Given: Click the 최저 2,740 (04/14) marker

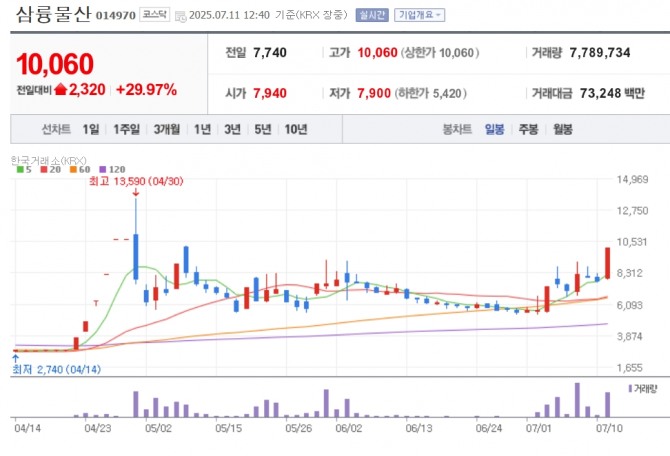Looking at the screenshot, I should point(56,369).
